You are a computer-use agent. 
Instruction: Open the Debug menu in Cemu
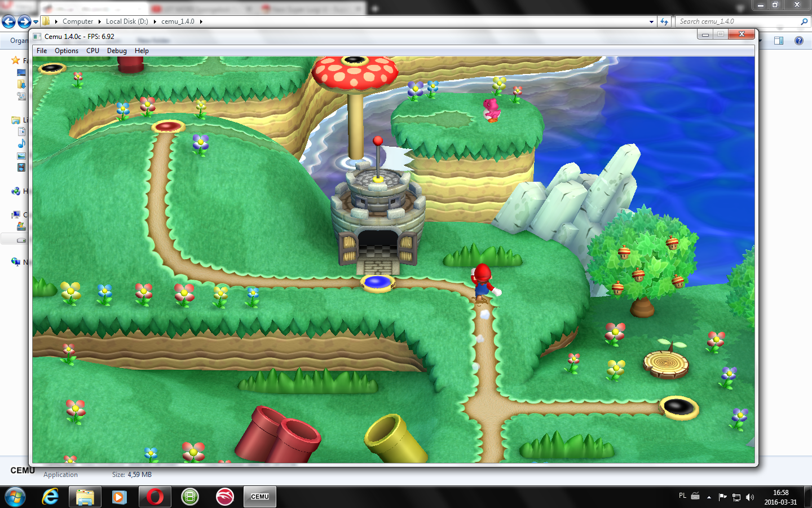click(117, 51)
